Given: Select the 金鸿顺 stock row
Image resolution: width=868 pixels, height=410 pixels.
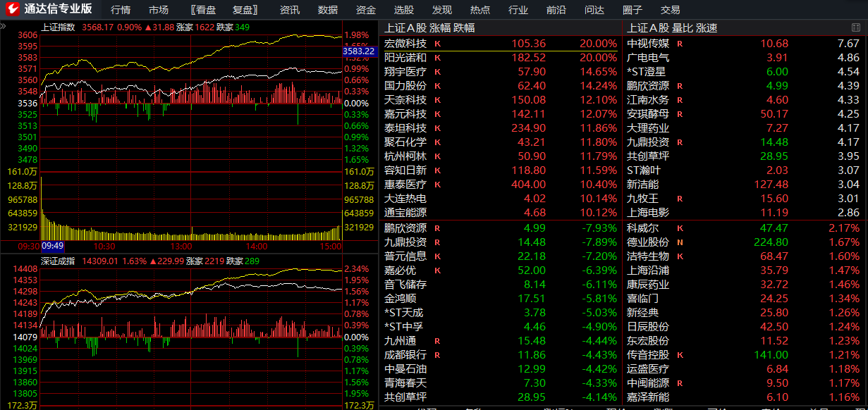Looking at the screenshot, I should pos(501,299).
